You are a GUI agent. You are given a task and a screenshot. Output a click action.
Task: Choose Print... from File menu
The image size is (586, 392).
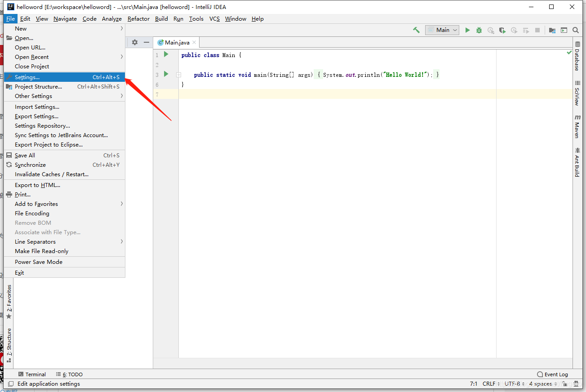(64, 194)
